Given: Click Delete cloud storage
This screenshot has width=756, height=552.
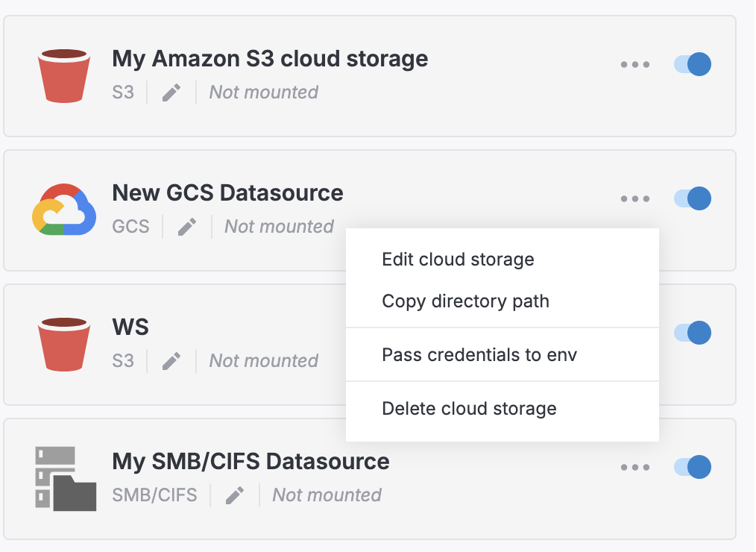Looking at the screenshot, I should pyautogui.click(x=468, y=409).
